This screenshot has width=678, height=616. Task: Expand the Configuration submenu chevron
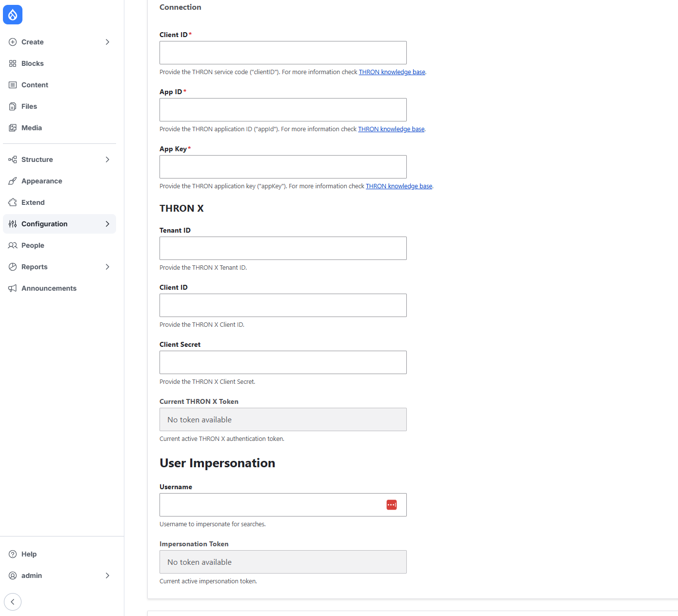point(107,224)
